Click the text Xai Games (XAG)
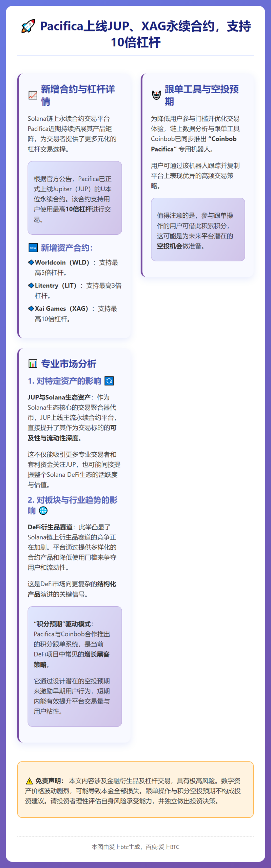This screenshot has height=868, width=271. coord(61,309)
